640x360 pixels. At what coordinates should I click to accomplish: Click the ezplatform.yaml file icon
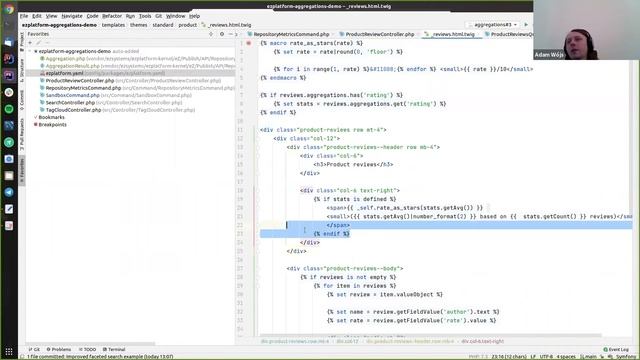[42, 73]
